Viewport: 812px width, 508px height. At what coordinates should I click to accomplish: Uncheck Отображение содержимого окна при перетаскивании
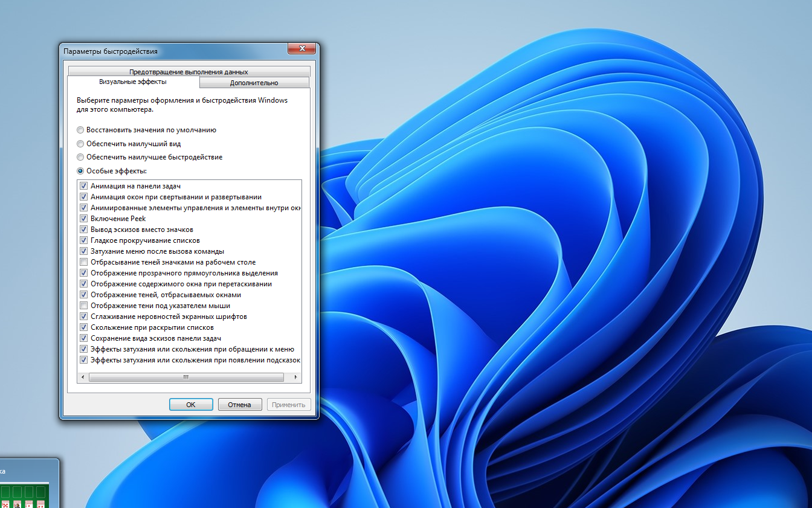pos(83,284)
